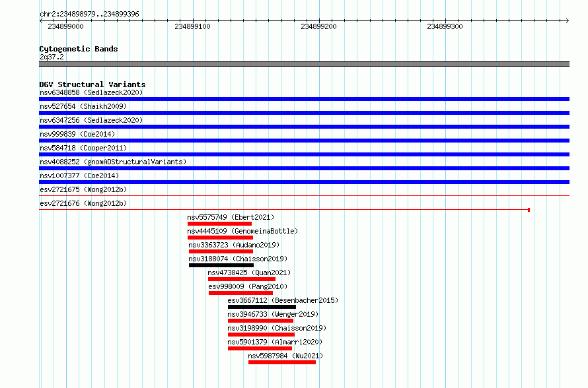The width and height of the screenshot is (588, 388).
Task: Click blue bar under nsv6347256
Action: pos(304,127)
